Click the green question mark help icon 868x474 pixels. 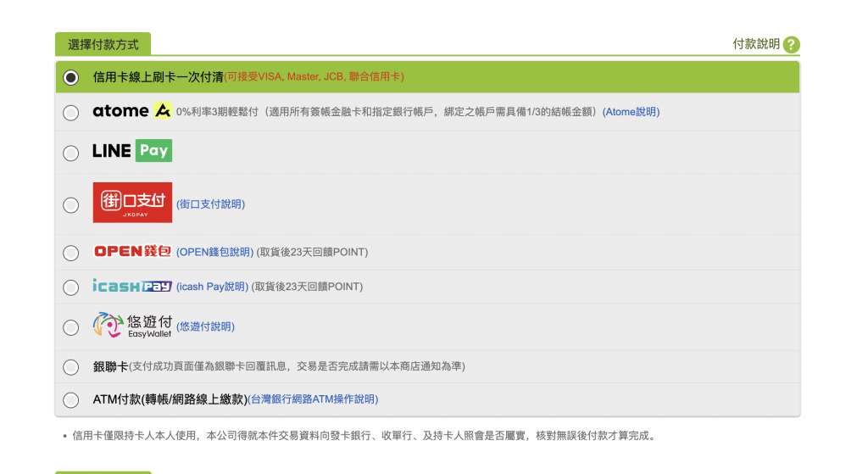[x=791, y=45]
